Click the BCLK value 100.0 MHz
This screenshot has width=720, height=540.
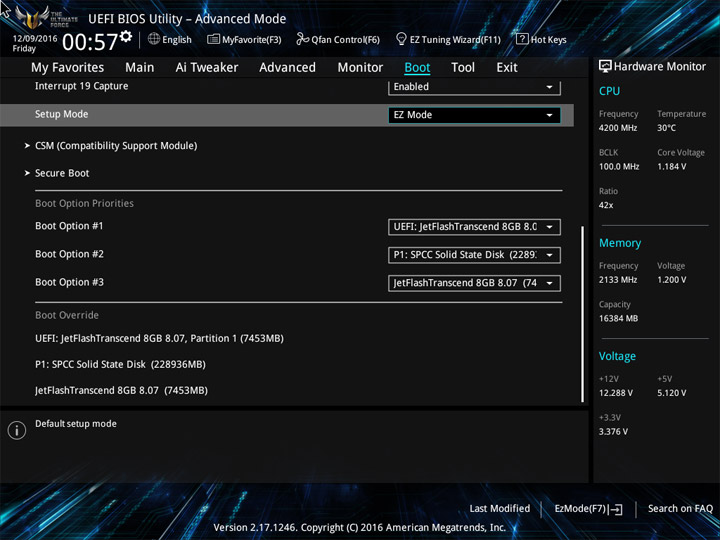[x=619, y=167]
